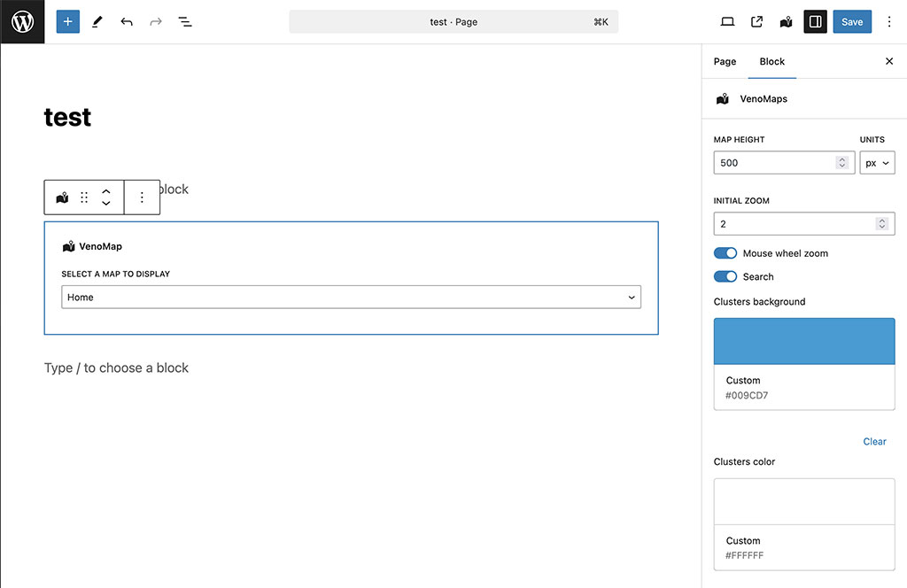Select the Block tab
Screen dimensions: 907x588
coord(772,61)
